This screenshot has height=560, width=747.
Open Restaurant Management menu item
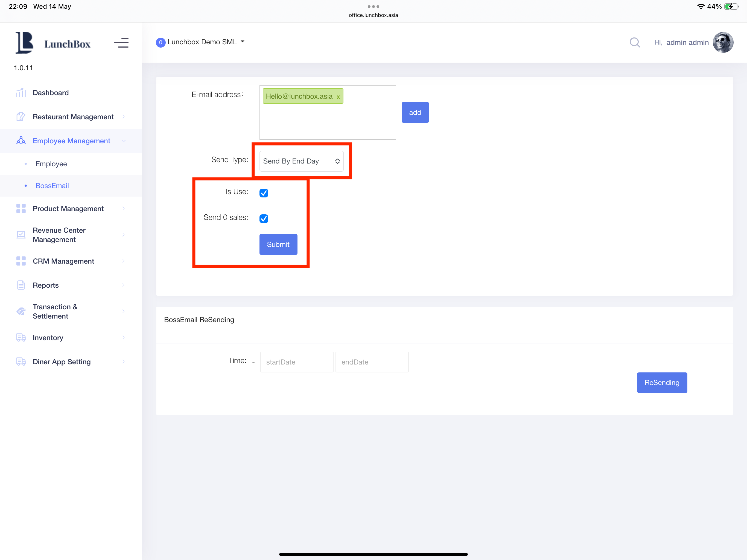tap(71, 117)
